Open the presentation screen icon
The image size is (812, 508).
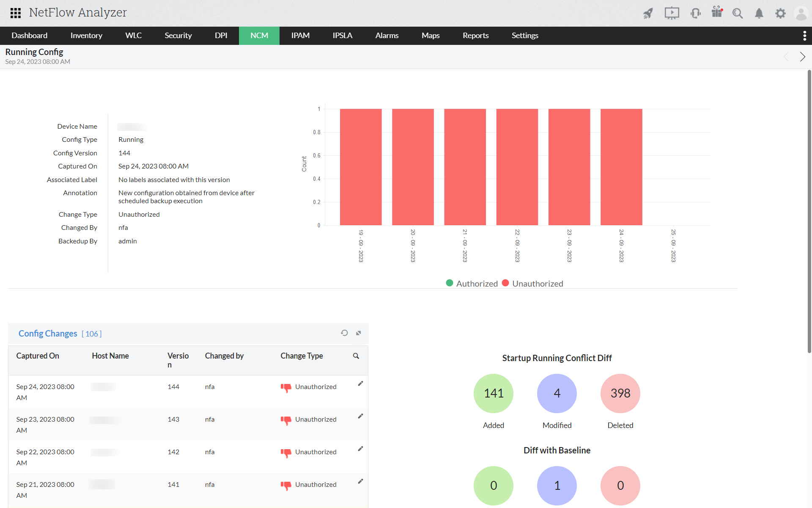click(x=672, y=13)
